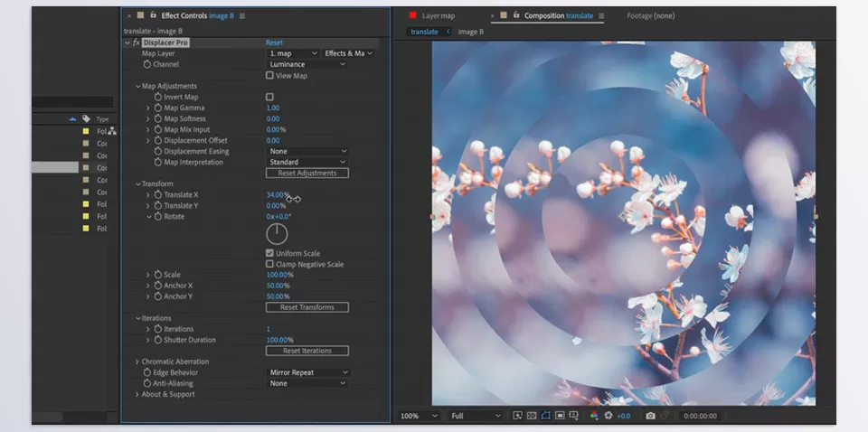Expand the About & Support group
The image size is (868, 432).
point(137,394)
